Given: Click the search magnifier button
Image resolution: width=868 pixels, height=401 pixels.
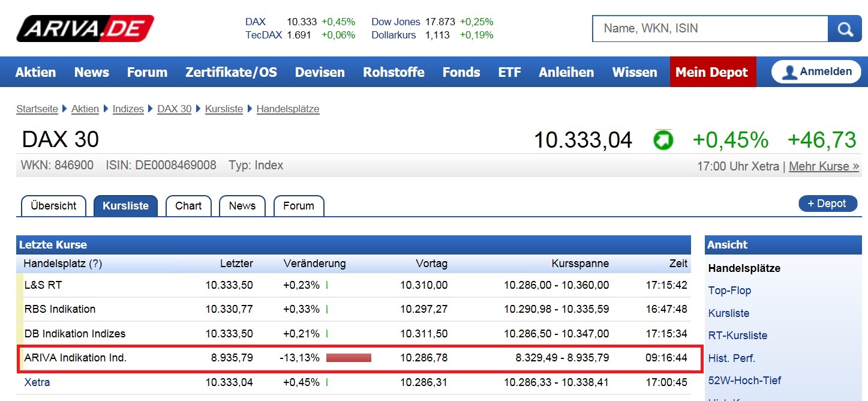Looking at the screenshot, I should coord(845,28).
